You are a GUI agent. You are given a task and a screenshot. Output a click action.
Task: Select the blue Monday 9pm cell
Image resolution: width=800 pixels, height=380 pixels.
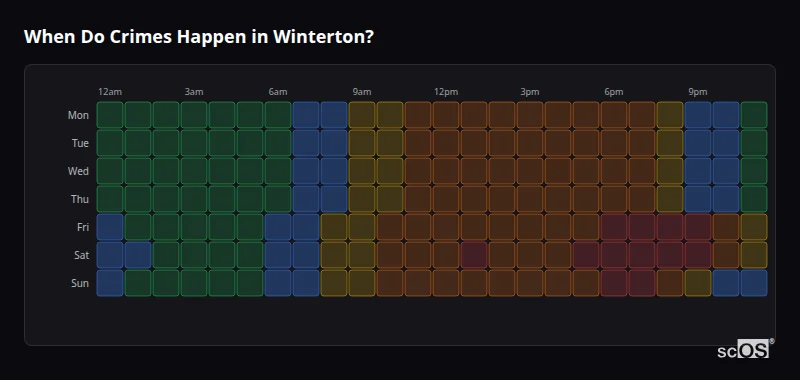click(697, 115)
